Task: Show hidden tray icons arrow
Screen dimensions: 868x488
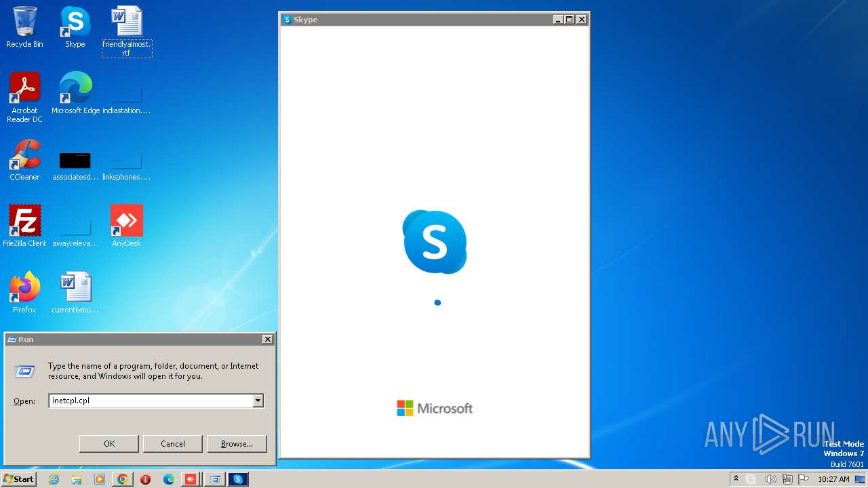Action: 736,479
